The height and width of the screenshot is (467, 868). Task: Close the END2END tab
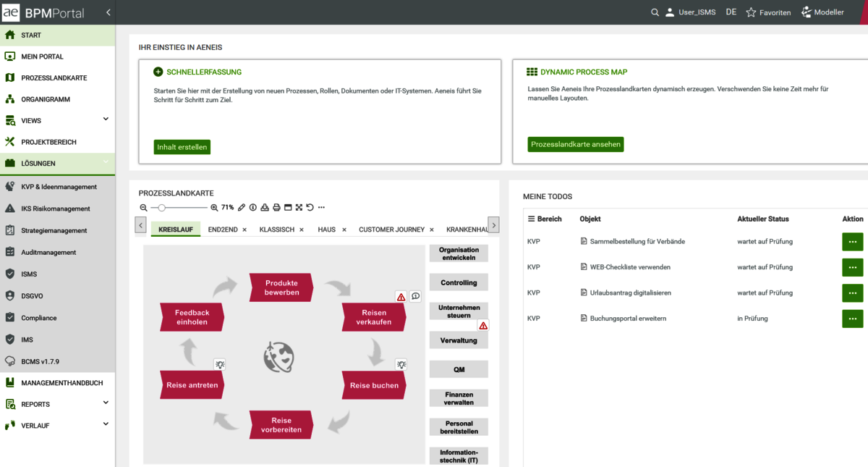point(244,230)
